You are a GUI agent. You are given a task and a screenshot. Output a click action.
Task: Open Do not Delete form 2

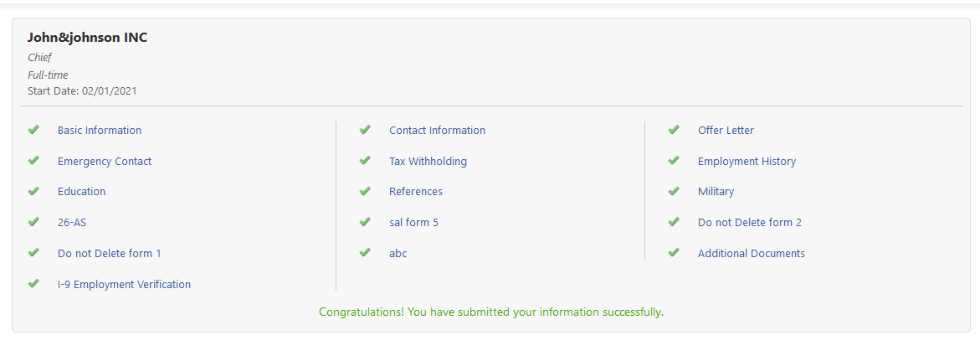tap(750, 223)
